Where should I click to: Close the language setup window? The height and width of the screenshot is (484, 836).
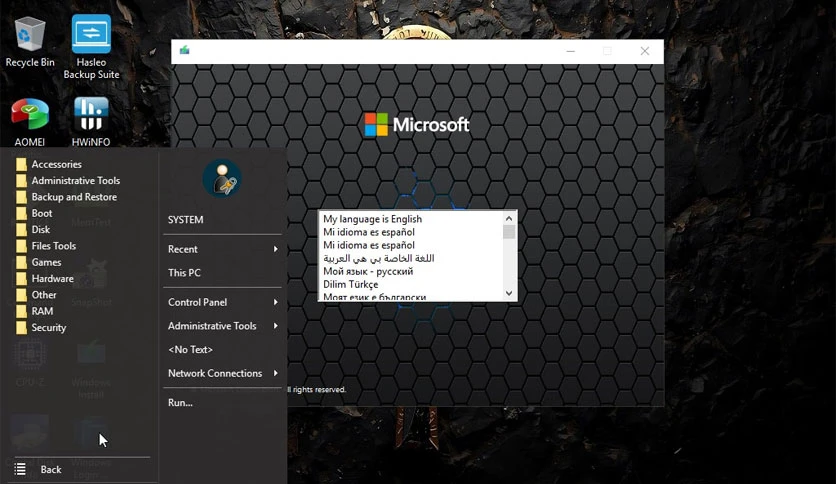tap(645, 51)
